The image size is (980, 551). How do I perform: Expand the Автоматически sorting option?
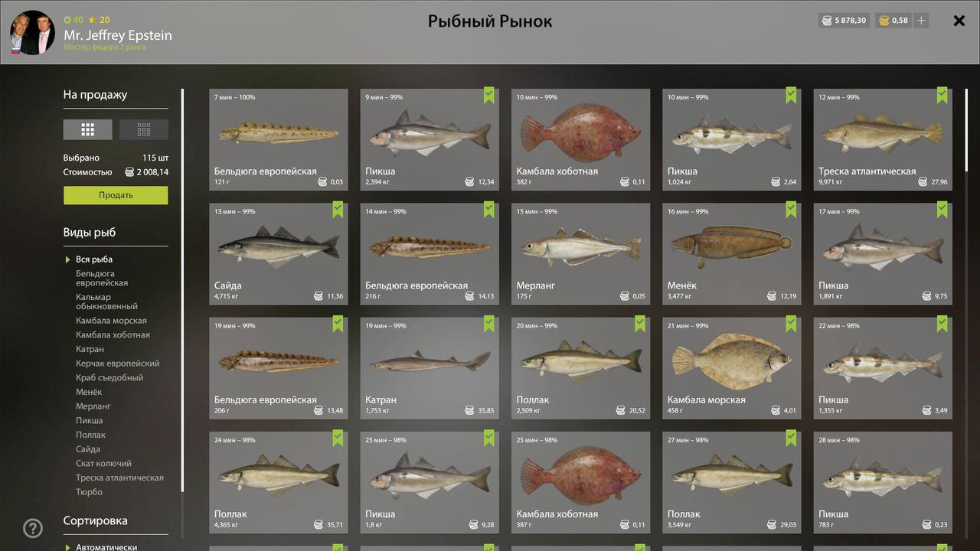[68, 547]
